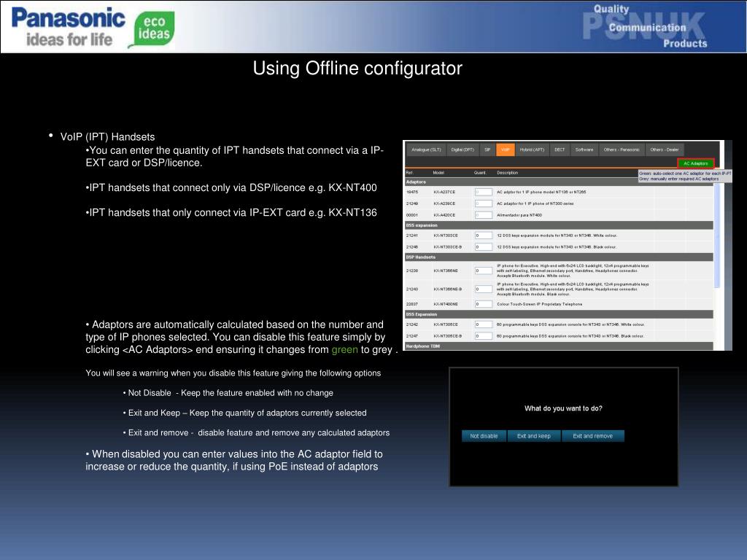Click the Hardphone TDM section header
Image resolution: width=747 pixels, height=560 pixels.
559,346
